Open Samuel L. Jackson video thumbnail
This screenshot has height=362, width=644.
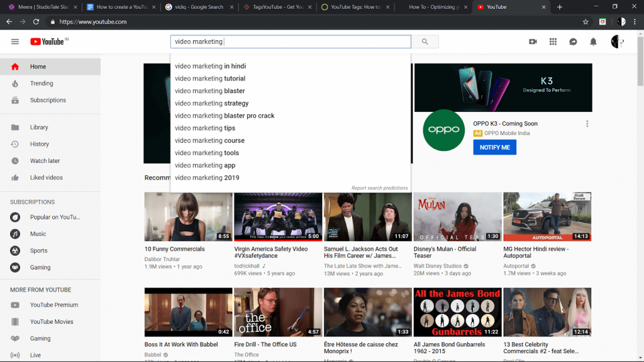367,217
